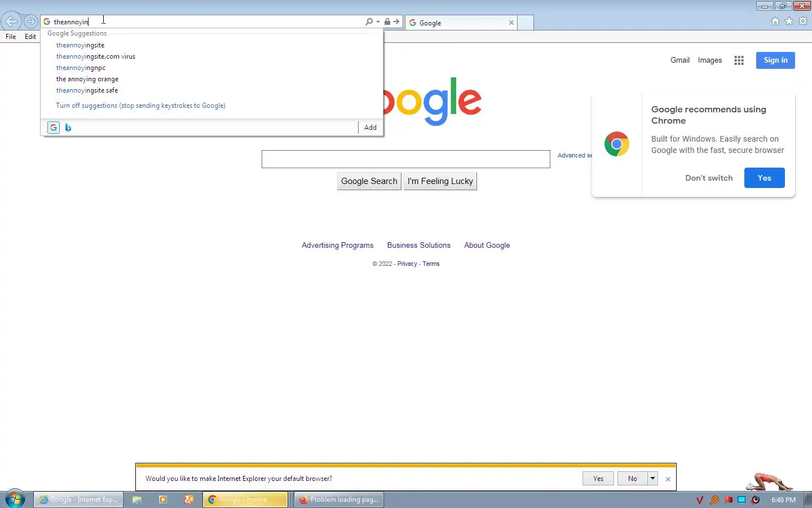Focus the Google search input box
The width and height of the screenshot is (812, 508).
[406, 159]
